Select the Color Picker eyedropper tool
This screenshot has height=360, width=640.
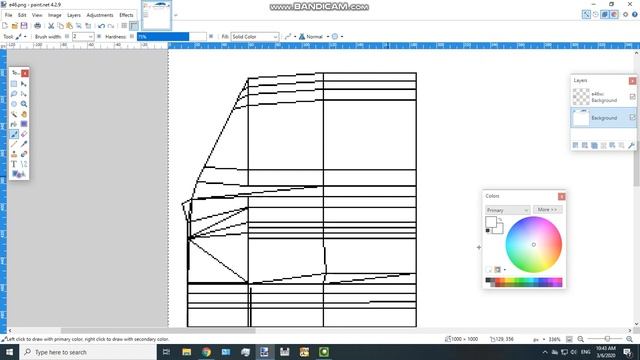[x=24, y=144]
